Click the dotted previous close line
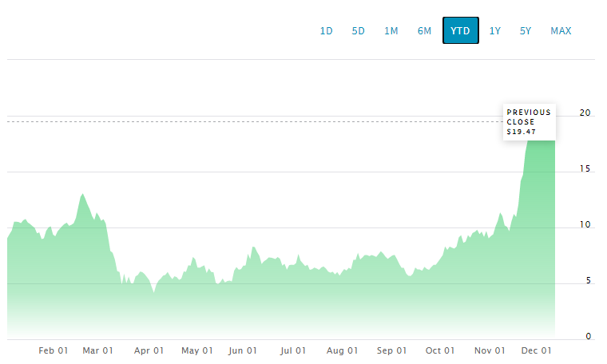This screenshot has width=607, height=364. click(x=240, y=121)
